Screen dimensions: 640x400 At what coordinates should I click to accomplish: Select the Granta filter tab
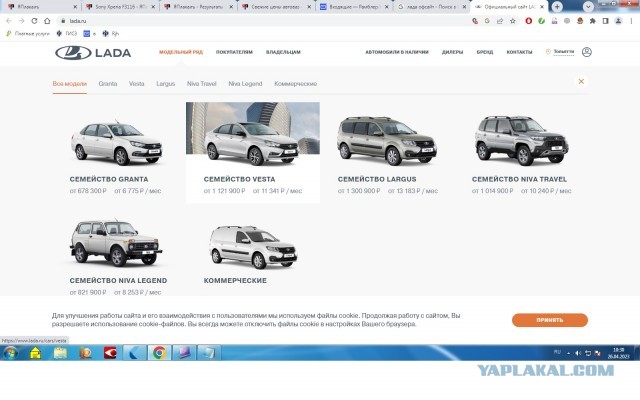pos(108,84)
